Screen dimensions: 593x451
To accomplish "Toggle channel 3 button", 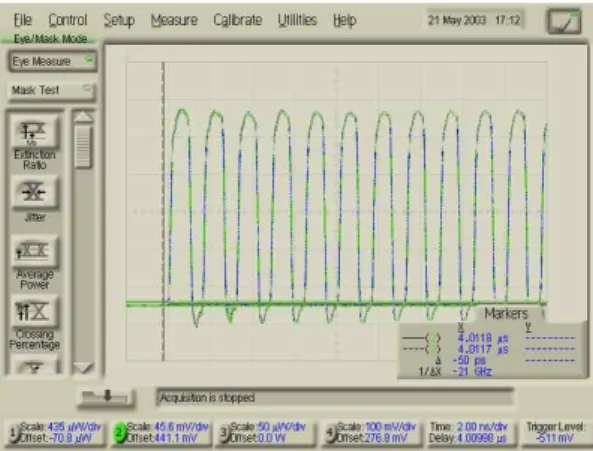I will coord(224,433).
